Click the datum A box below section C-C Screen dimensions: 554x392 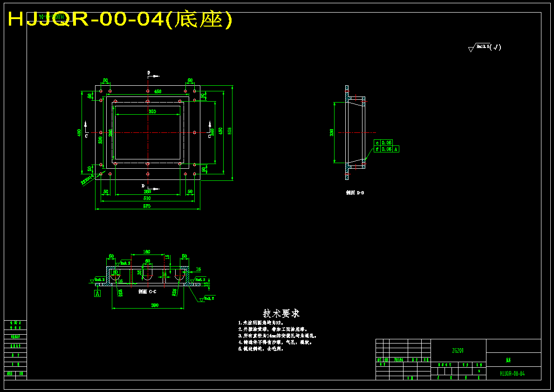97,293
